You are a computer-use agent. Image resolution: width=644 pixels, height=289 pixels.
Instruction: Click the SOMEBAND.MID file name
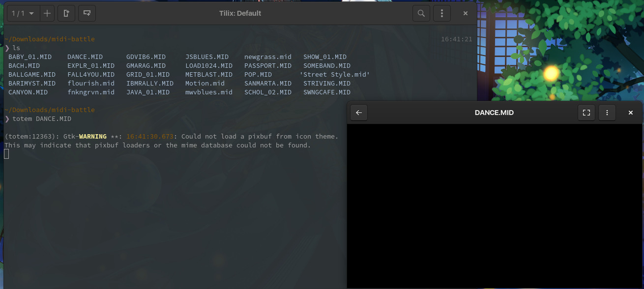(327, 66)
